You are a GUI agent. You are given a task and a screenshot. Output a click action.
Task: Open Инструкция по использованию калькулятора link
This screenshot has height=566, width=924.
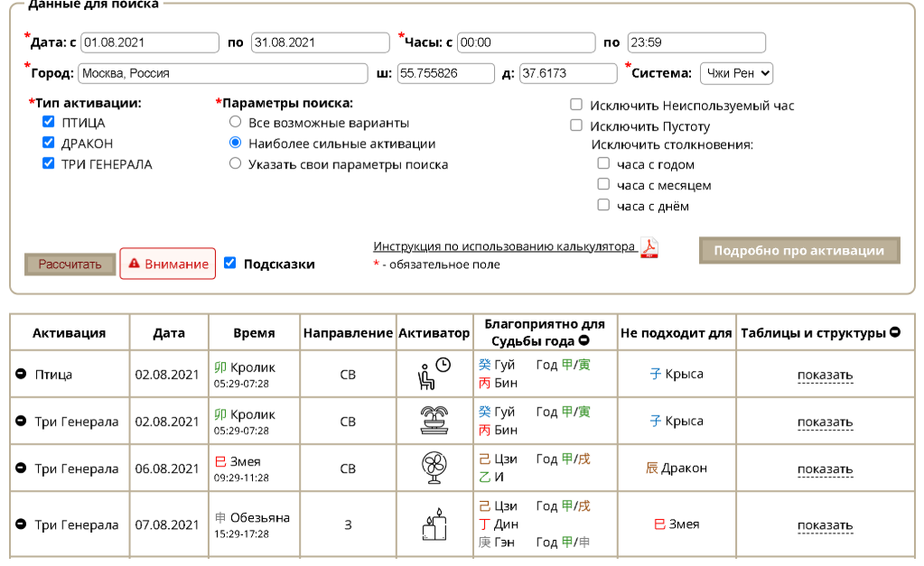coord(504,247)
